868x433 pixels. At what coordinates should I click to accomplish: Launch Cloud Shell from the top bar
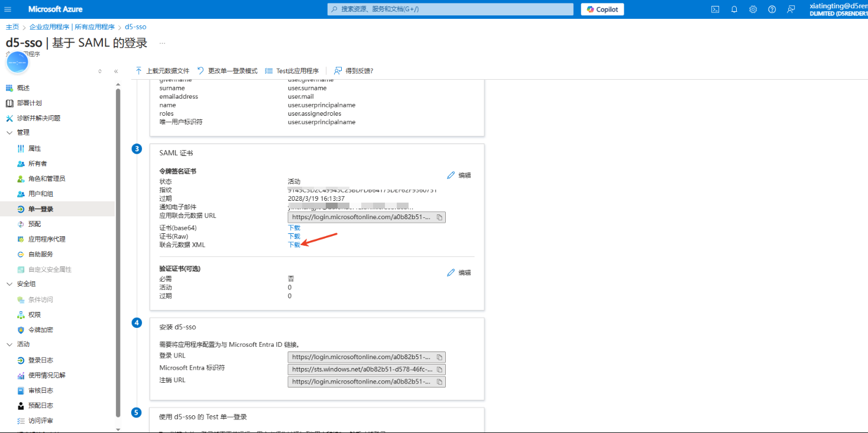point(715,9)
